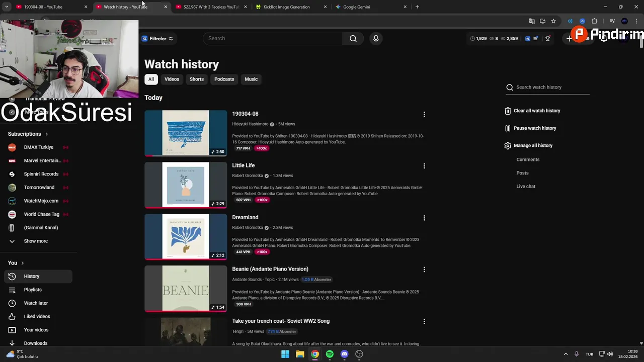Open the Comments history link
The height and width of the screenshot is (362, 644).
[x=528, y=160]
